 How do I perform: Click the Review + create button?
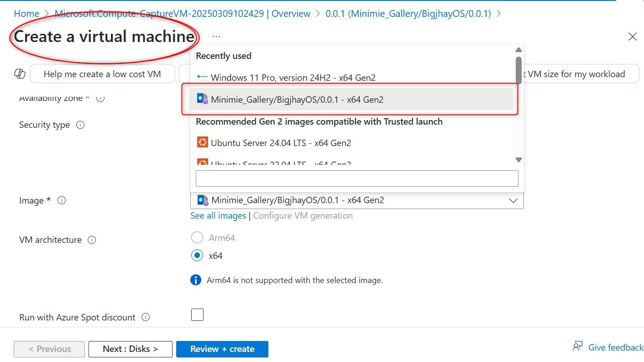pos(222,349)
